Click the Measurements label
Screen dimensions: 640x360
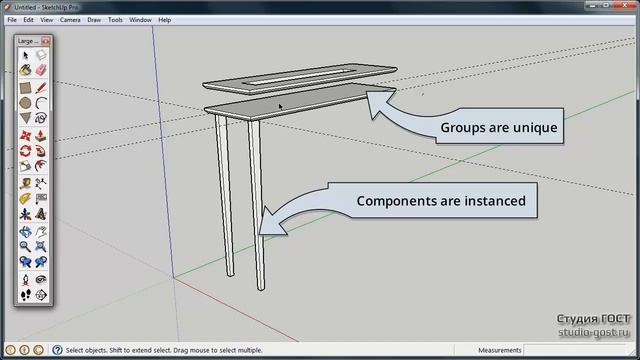point(500,350)
